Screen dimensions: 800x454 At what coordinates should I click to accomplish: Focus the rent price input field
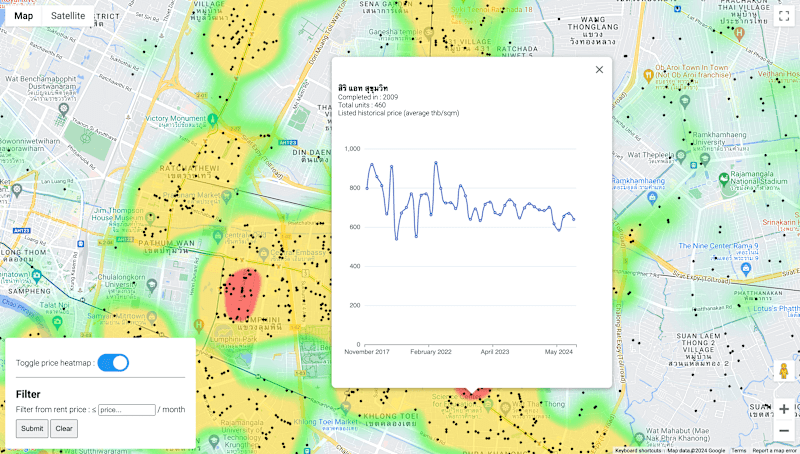(x=127, y=410)
